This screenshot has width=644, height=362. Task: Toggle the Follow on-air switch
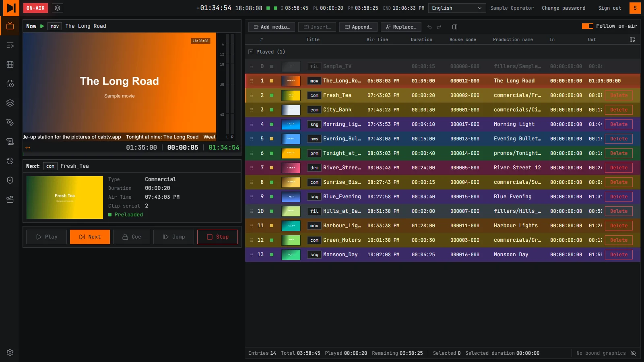coord(588,26)
